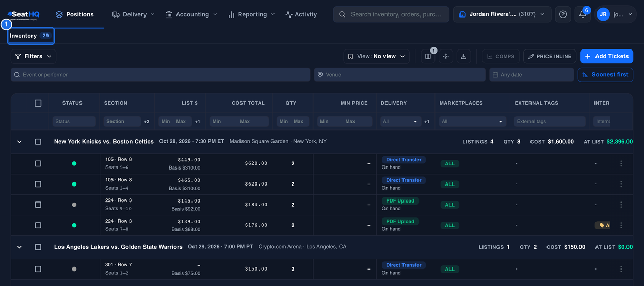Select the Inventory 29 tab
Viewport: 644px width, 286px height.
(30, 36)
